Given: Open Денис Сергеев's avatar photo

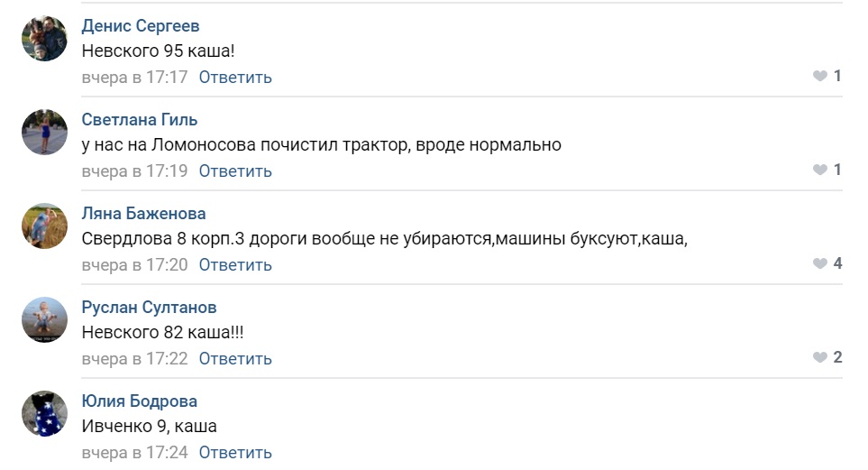Looking at the screenshot, I should 44,38.
